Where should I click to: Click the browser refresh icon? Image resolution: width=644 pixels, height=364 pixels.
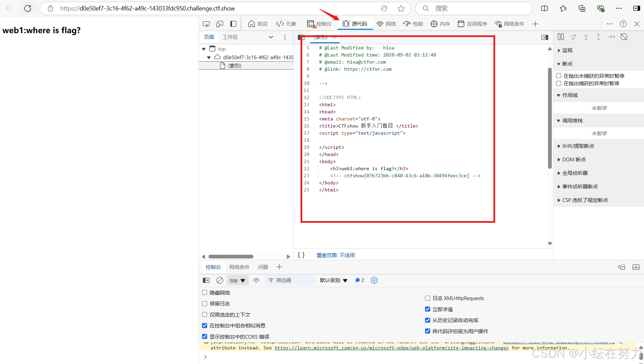28,8
